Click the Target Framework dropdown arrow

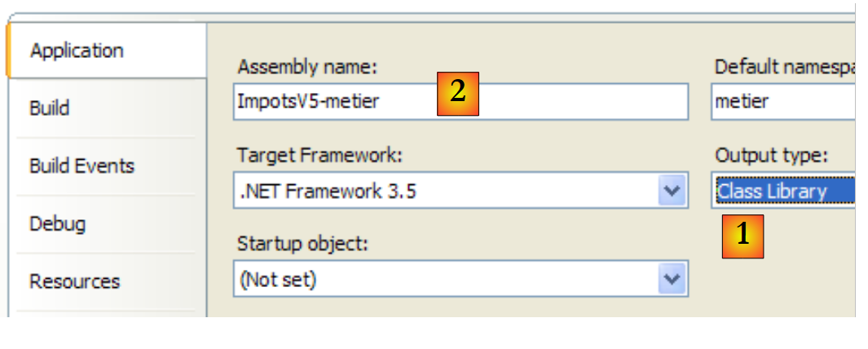pos(671,192)
